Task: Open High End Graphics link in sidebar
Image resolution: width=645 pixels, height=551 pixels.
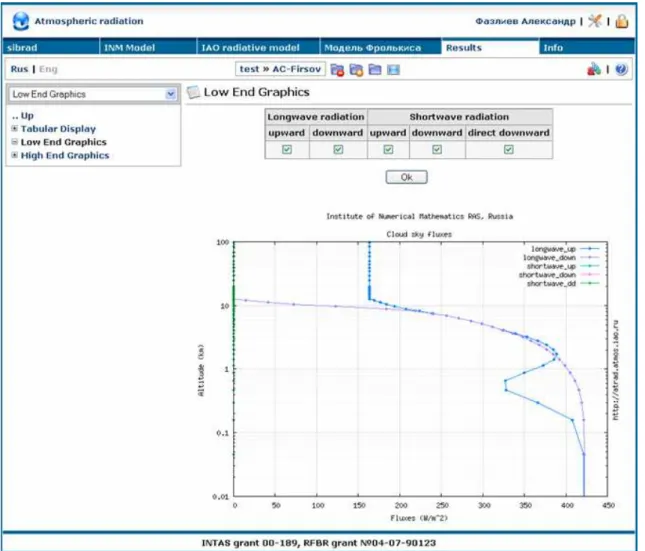Action: 65,156
